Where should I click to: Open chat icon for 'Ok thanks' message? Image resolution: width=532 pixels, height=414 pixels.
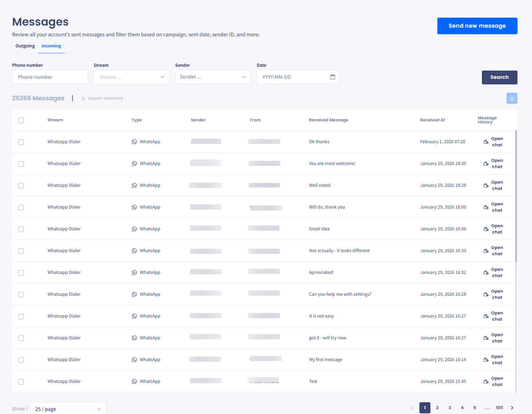[x=486, y=142]
